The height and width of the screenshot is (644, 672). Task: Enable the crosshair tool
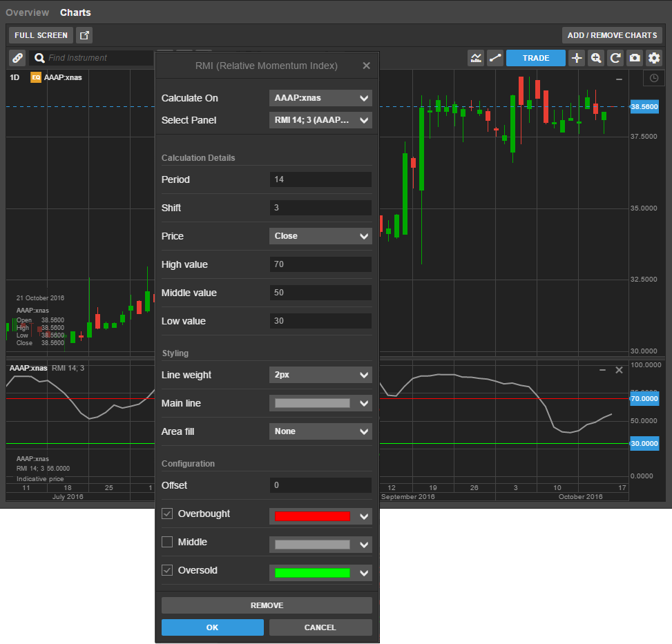577,58
